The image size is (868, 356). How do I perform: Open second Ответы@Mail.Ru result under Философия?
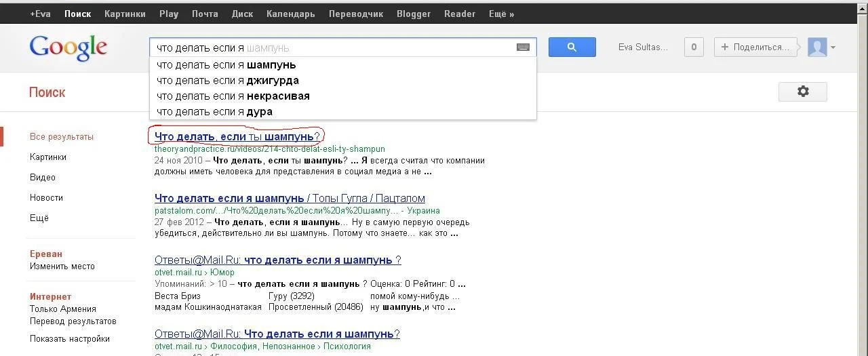tap(277, 334)
